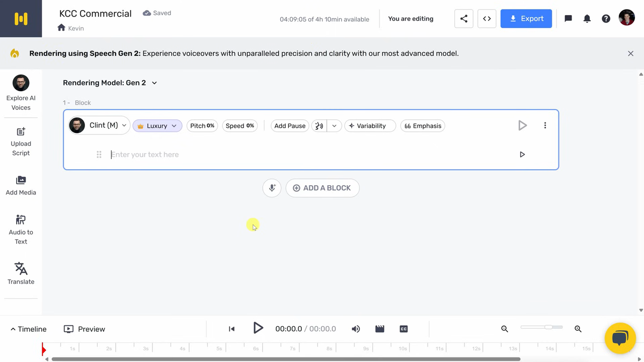Open the comments chat icon

click(x=569, y=19)
